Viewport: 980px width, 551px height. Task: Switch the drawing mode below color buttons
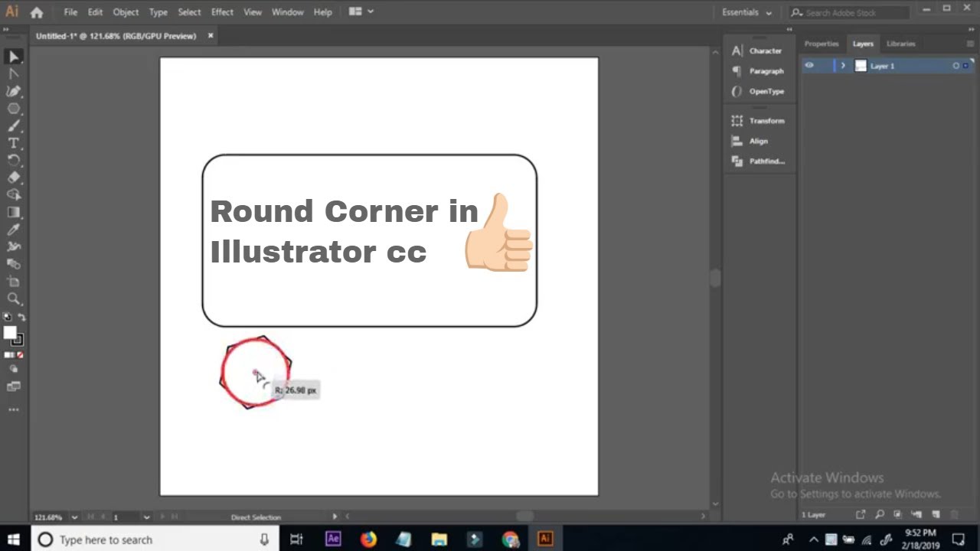pyautogui.click(x=13, y=369)
